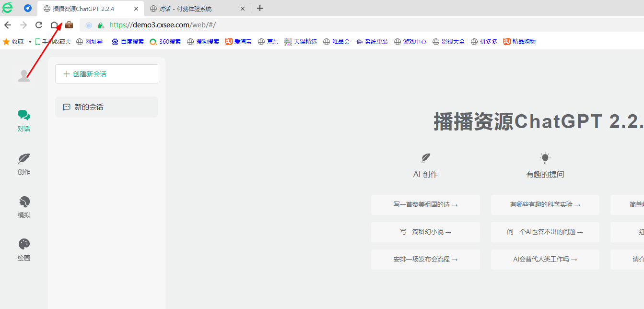Viewport: 644px width, 309px height.
Task: Choose 安排一场发布会流程 prompt
Action: (x=425, y=260)
